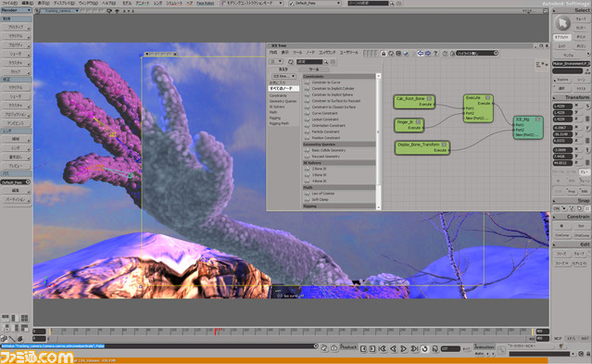The image size is (592, 364).
Task: Select the large arrow Select tool
Action: (x=562, y=23)
